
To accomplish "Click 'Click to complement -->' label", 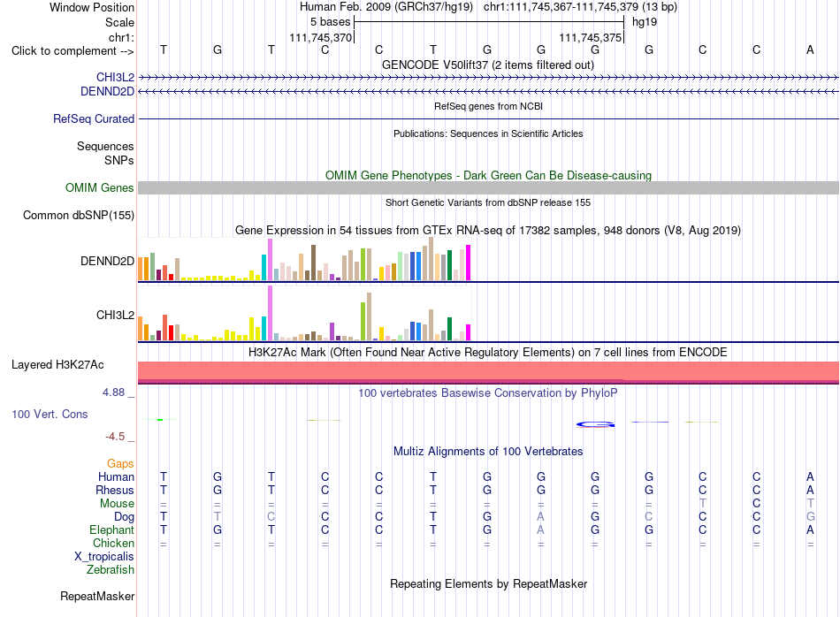I will 73,51.
